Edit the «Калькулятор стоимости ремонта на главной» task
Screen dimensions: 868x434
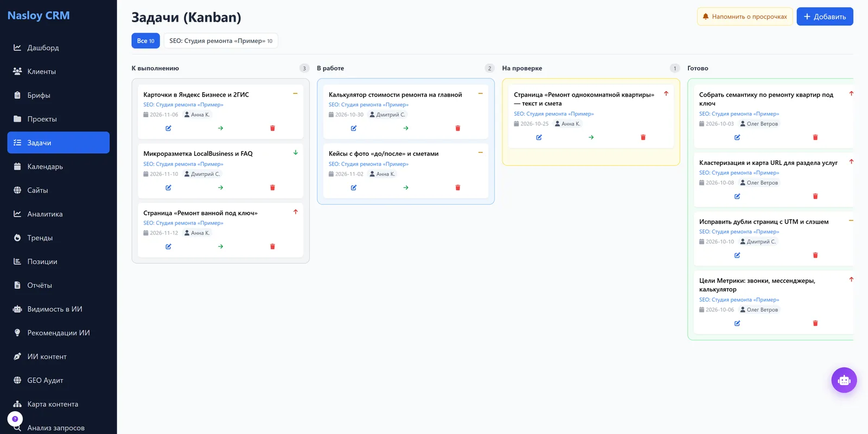(x=354, y=129)
